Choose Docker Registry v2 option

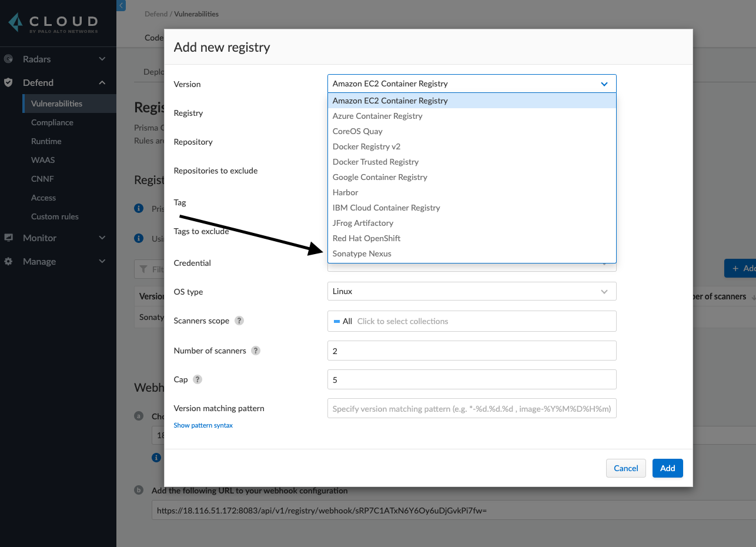pyautogui.click(x=366, y=146)
